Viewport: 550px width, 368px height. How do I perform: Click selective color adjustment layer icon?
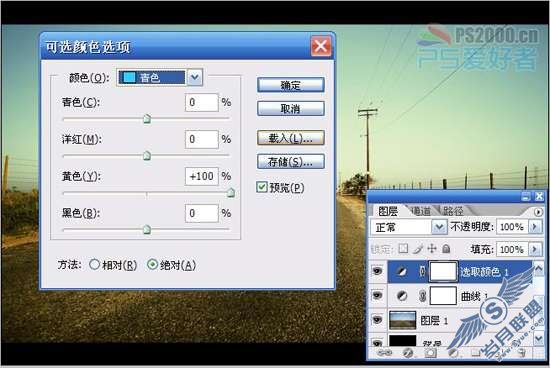402,271
